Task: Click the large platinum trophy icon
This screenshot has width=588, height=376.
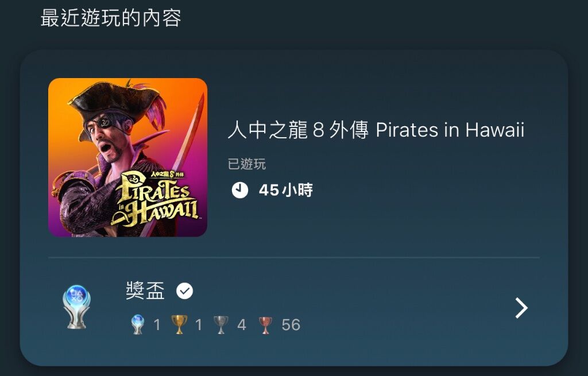Action: tap(76, 307)
